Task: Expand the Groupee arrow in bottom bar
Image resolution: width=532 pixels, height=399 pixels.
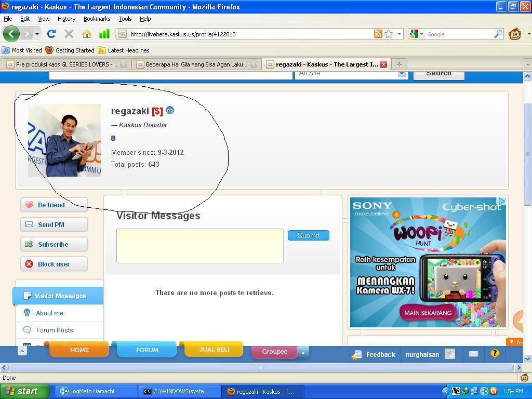Action: pyautogui.click(x=303, y=353)
